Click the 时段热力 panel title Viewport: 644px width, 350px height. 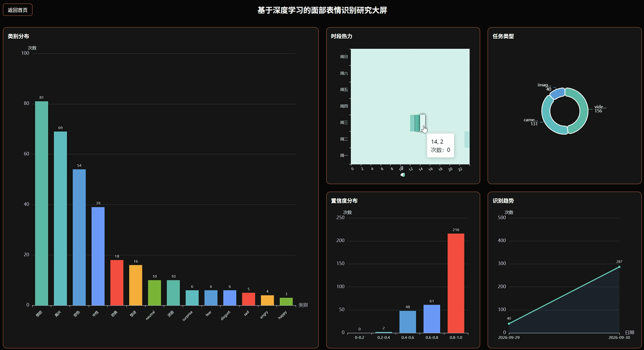[x=342, y=36]
